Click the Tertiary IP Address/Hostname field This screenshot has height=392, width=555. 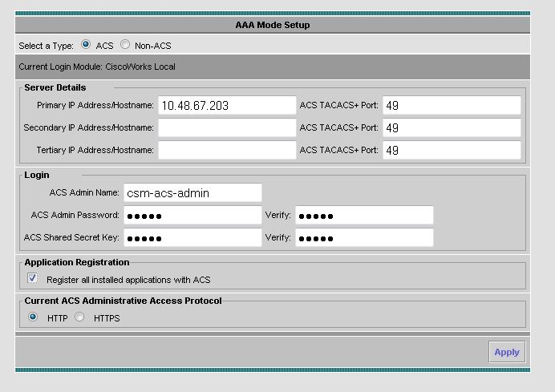point(227,150)
